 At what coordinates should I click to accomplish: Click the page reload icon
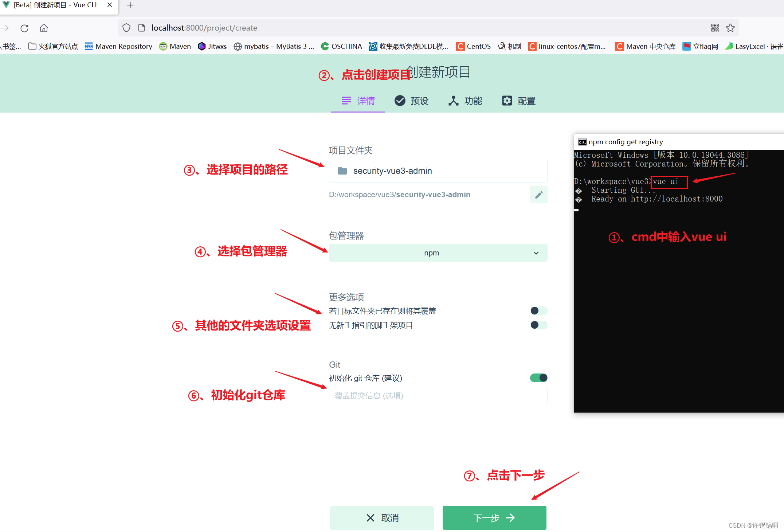tap(24, 28)
